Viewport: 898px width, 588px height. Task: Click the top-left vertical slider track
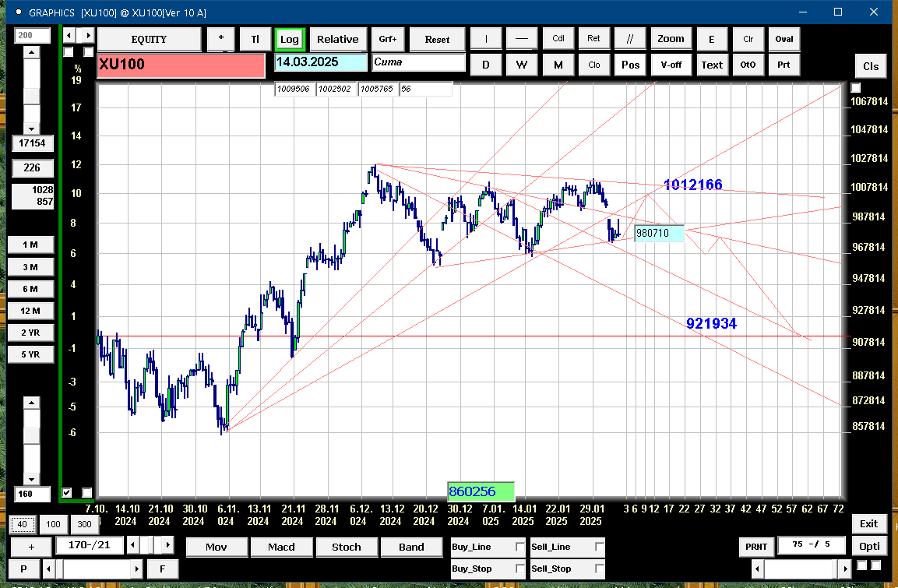[x=31, y=90]
